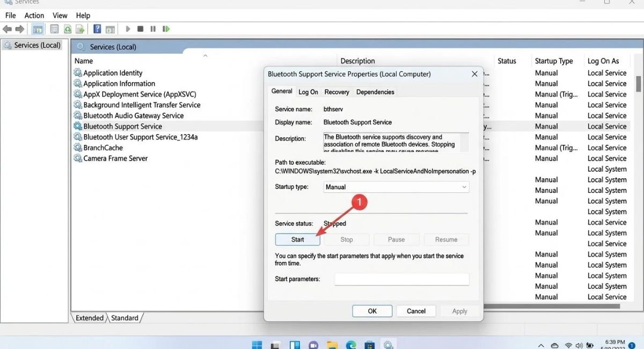
Task: Click the Start Service play toolbar icon
Action: pos(128,29)
